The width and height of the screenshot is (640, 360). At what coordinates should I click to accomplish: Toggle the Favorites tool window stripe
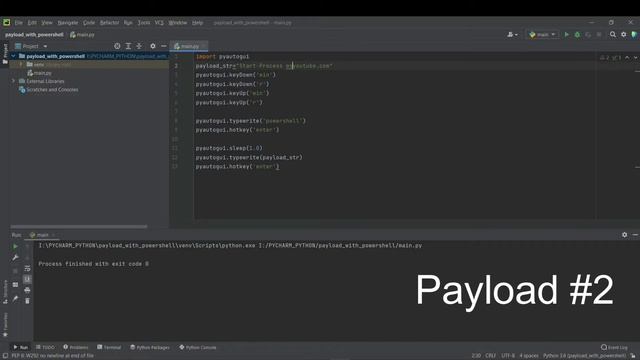(x=5, y=325)
